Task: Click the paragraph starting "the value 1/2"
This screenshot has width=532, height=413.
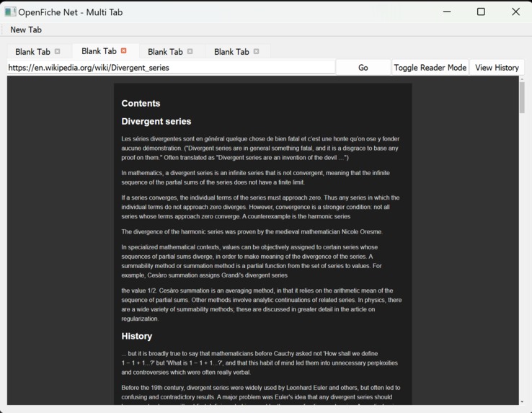Action: pos(261,304)
